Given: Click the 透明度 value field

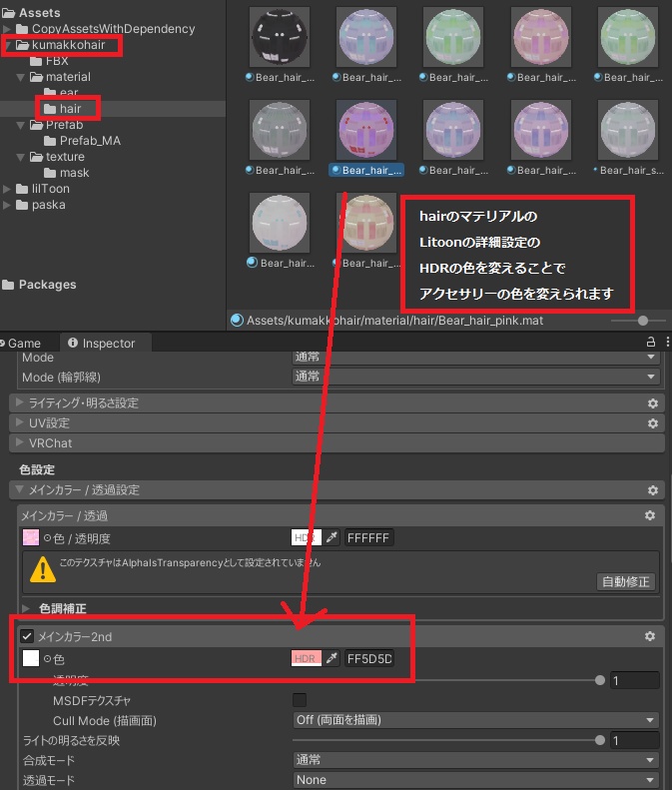Looking at the screenshot, I should click(x=635, y=681).
